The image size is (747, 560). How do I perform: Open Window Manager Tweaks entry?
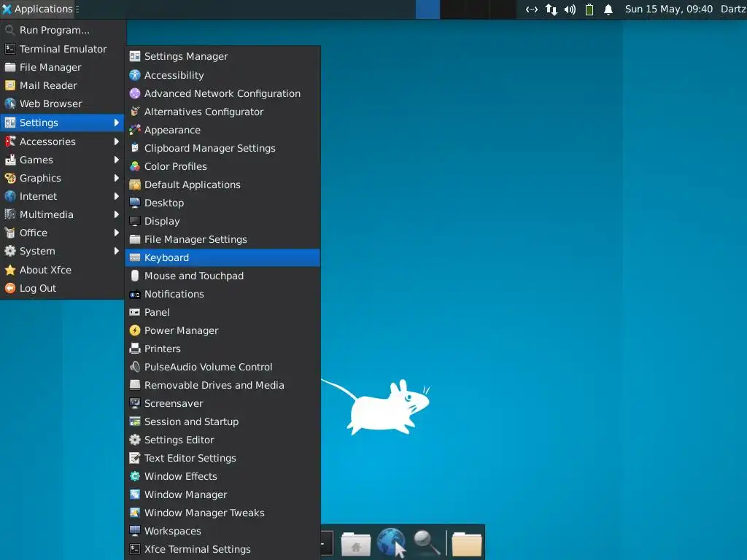click(222, 513)
